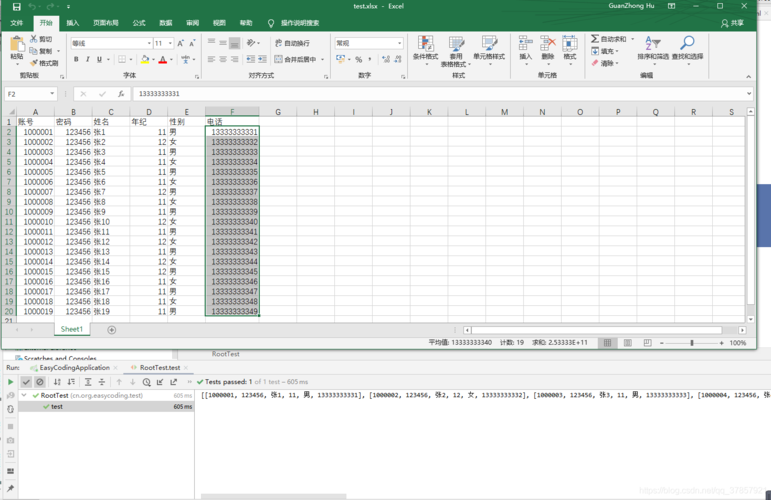Expand the formula bar with chevron
The height and width of the screenshot is (500, 771).
(x=748, y=93)
